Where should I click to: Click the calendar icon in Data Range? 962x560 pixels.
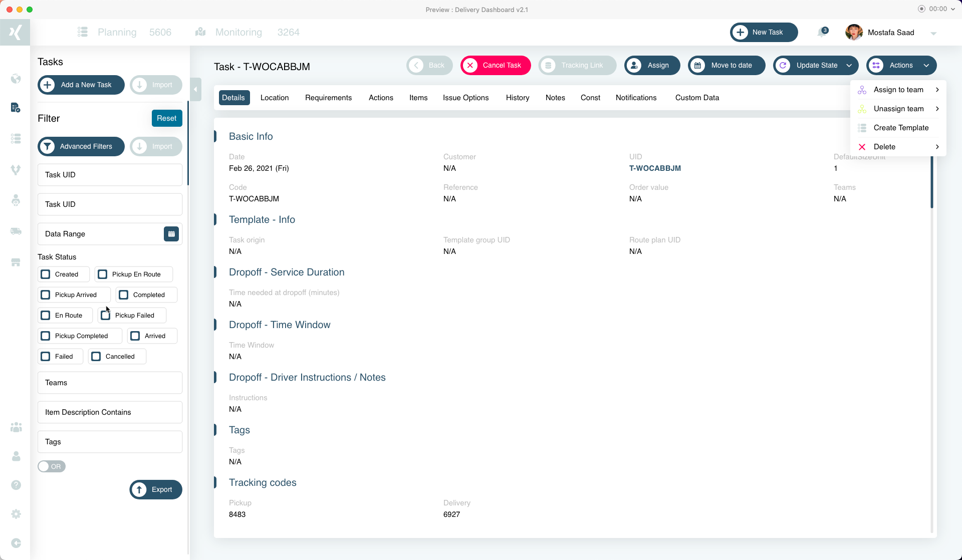coord(171,234)
